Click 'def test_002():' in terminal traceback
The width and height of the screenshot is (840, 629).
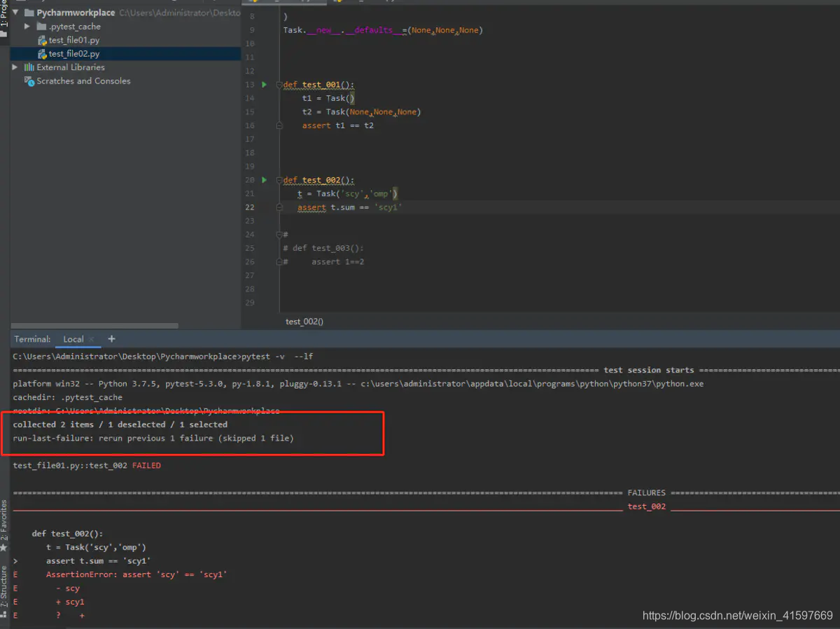coord(67,534)
